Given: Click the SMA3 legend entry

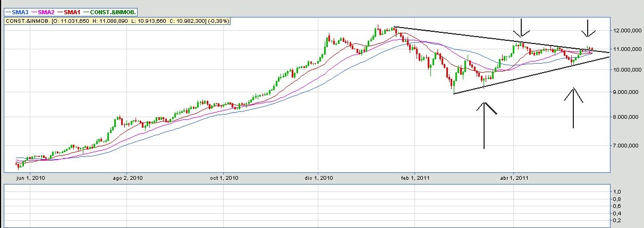Looking at the screenshot, I should [19, 12].
